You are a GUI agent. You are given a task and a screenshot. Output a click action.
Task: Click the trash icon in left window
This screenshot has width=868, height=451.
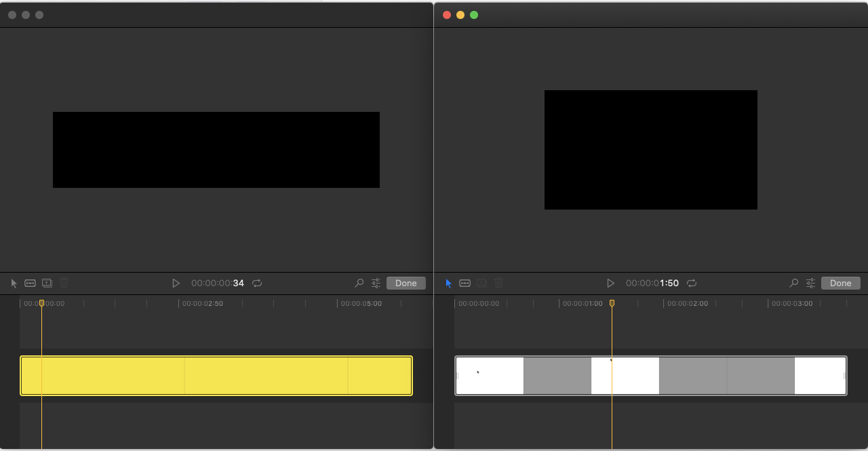[x=64, y=283]
